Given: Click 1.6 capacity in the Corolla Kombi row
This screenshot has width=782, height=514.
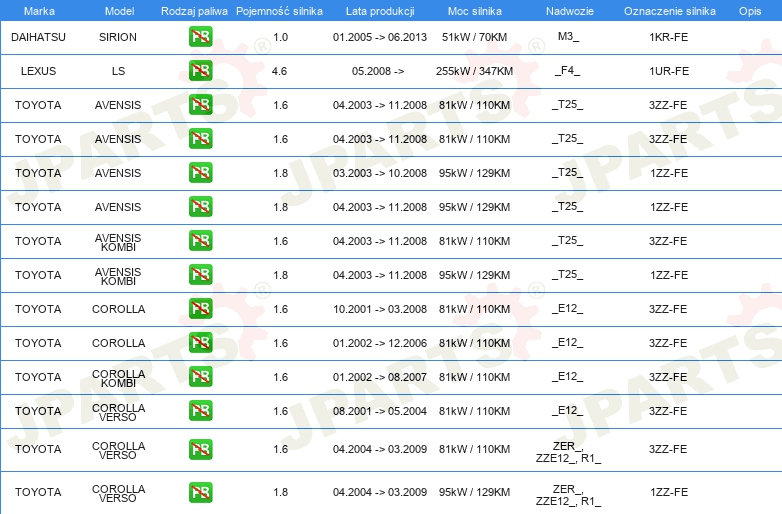Looking at the screenshot, I should tap(280, 377).
